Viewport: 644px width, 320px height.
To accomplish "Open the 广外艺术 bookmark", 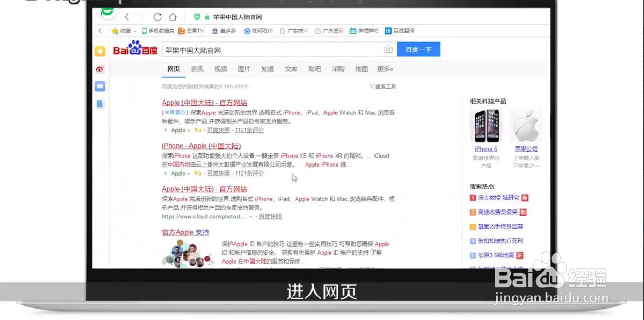I will pos(329,31).
